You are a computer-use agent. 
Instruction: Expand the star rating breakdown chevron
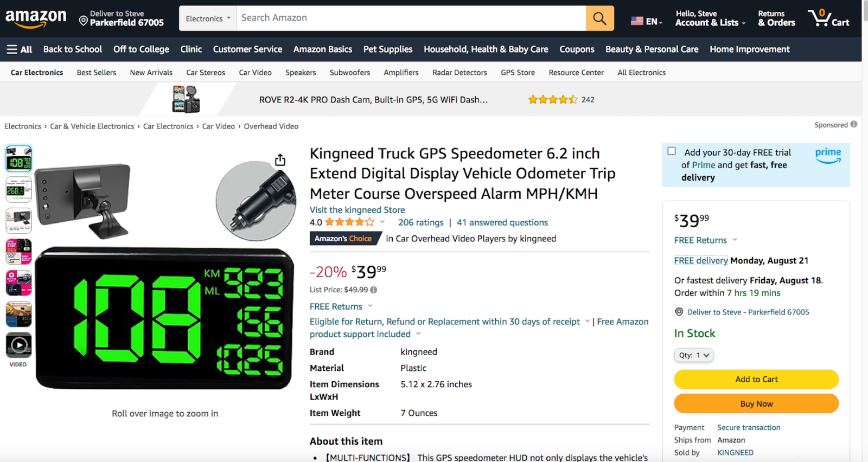382,222
